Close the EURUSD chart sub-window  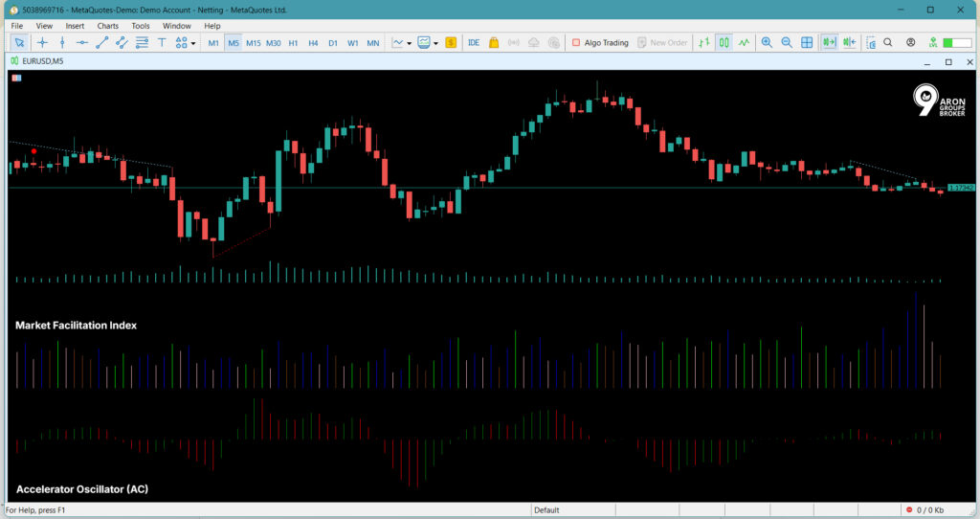pyautogui.click(x=969, y=62)
